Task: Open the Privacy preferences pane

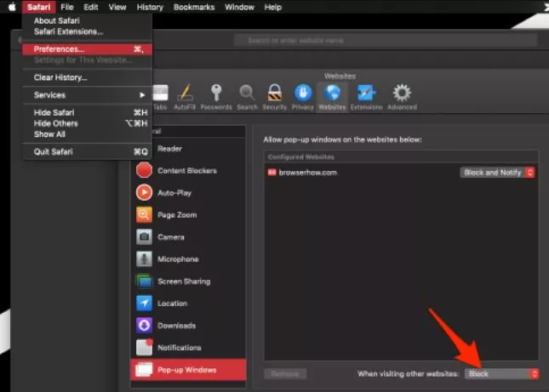Action: pos(303,98)
